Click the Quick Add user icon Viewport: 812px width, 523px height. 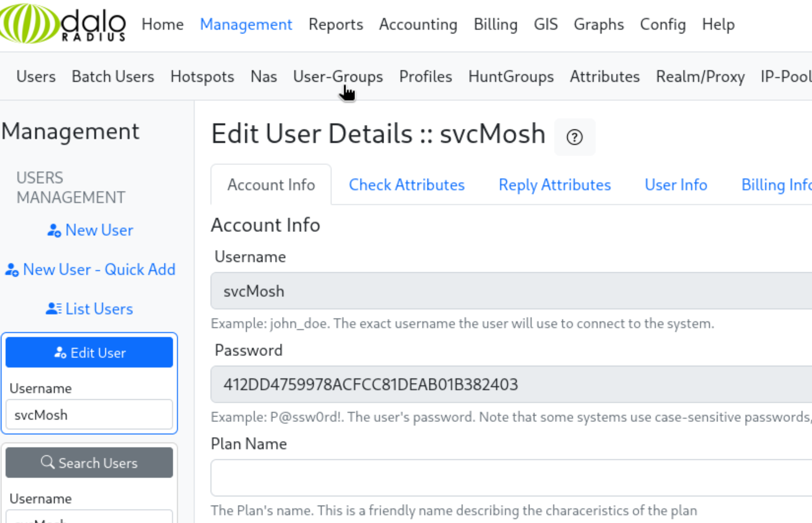(12, 270)
